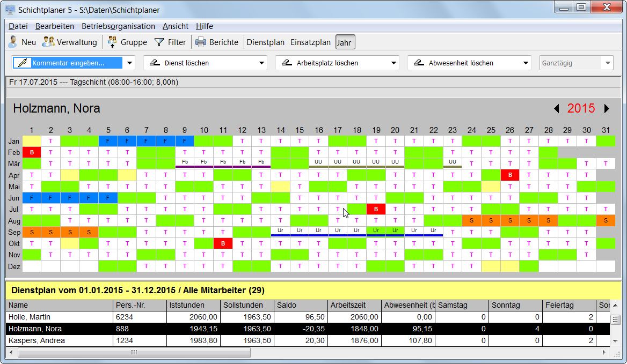Select Fb cell on March 9
This screenshot has height=364, width=627.
coord(185,163)
